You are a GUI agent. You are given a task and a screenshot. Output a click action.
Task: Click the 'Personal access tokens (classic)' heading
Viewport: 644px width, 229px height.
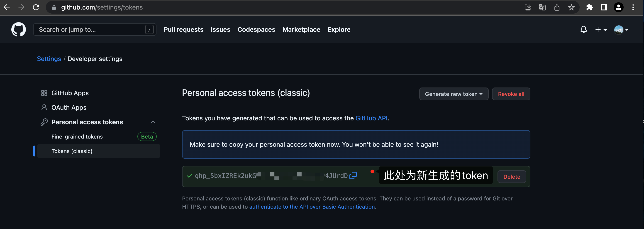click(x=246, y=93)
